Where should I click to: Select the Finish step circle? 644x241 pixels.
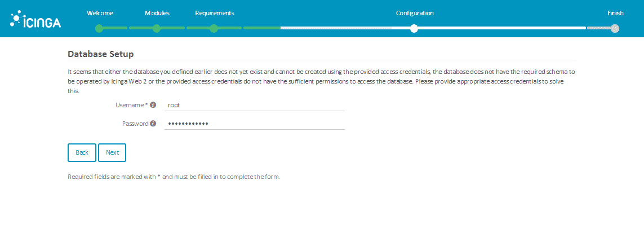[x=615, y=28]
